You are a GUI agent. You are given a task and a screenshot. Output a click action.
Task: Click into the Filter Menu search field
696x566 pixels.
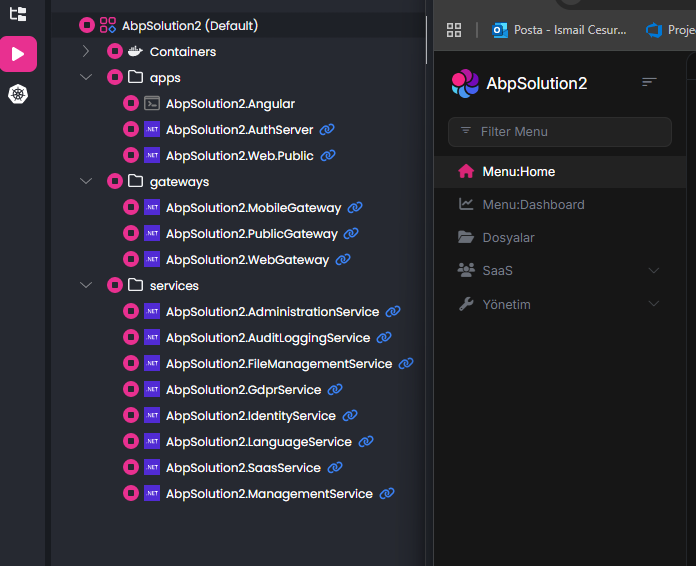pos(560,132)
